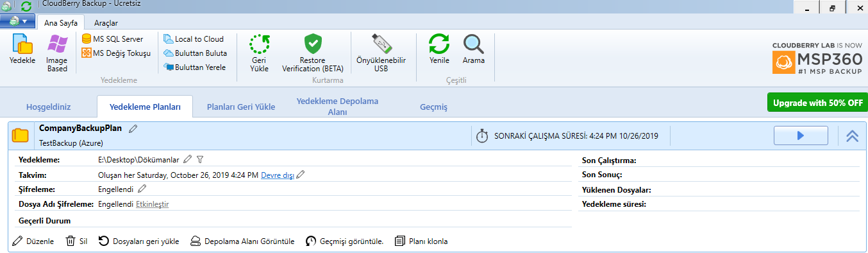Click the CompanyBackupPlan folder icon
Image resolution: width=868 pixels, height=253 pixels.
(21, 135)
